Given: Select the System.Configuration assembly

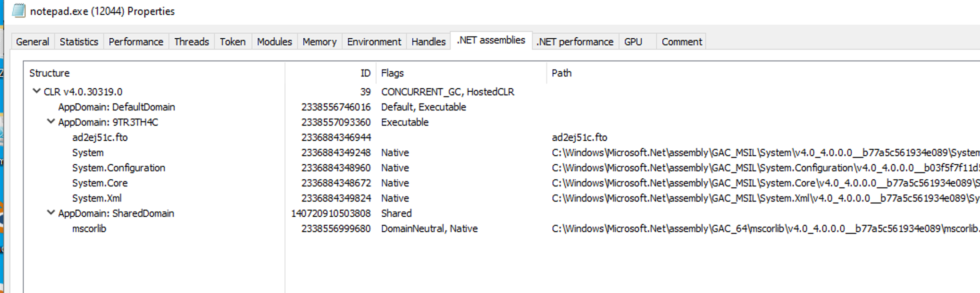Looking at the screenshot, I should tap(118, 168).
